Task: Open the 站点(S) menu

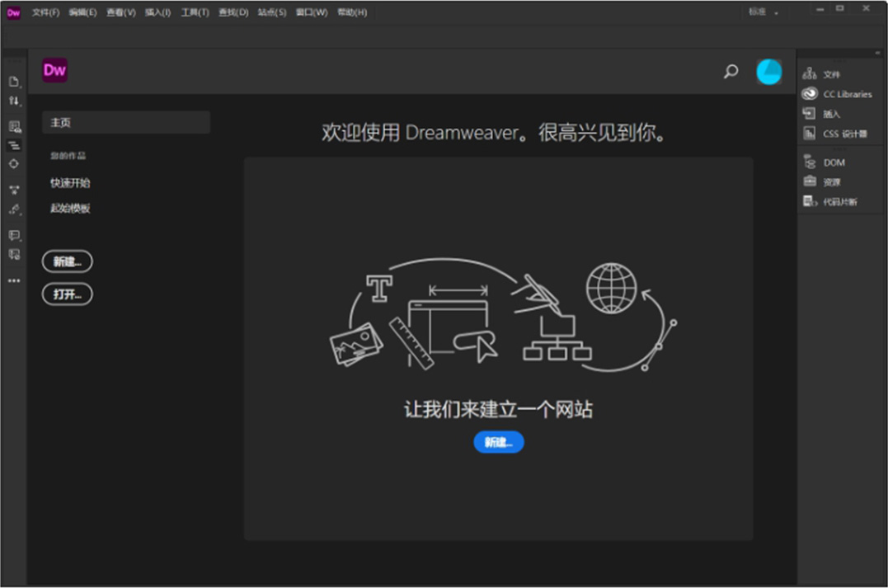Action: 272,12
